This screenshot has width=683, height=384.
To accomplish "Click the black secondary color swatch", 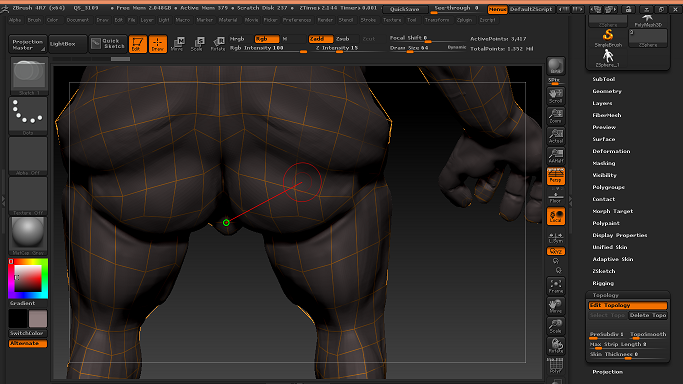I will pyautogui.click(x=18, y=319).
